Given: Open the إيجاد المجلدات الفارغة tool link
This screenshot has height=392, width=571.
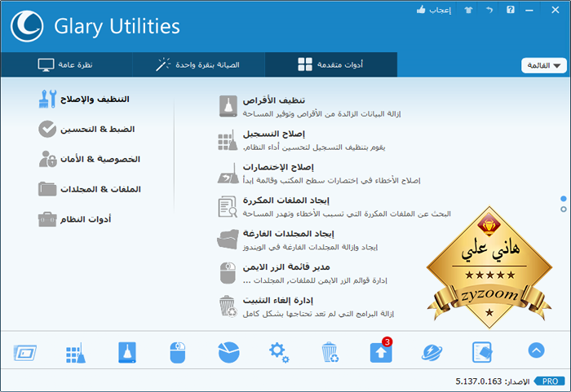Looking at the screenshot, I should (289, 234).
